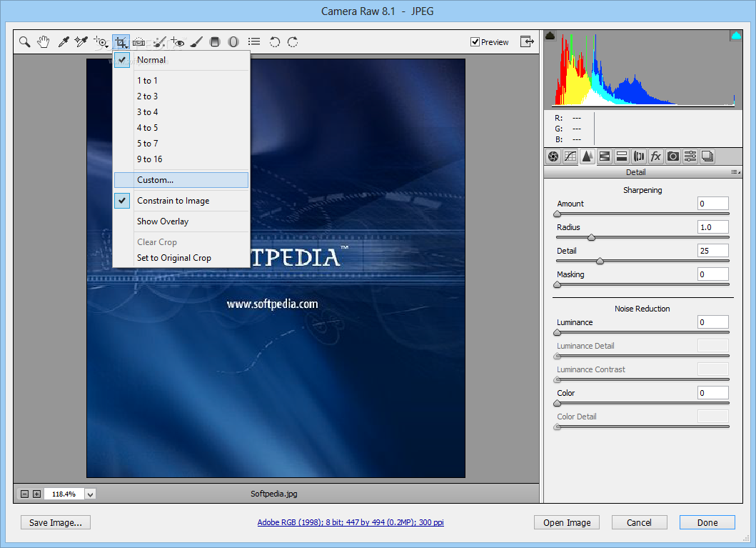Toggle highlight clipping warning in histogram
Viewport: 756px width, 548px height.
[x=736, y=36]
